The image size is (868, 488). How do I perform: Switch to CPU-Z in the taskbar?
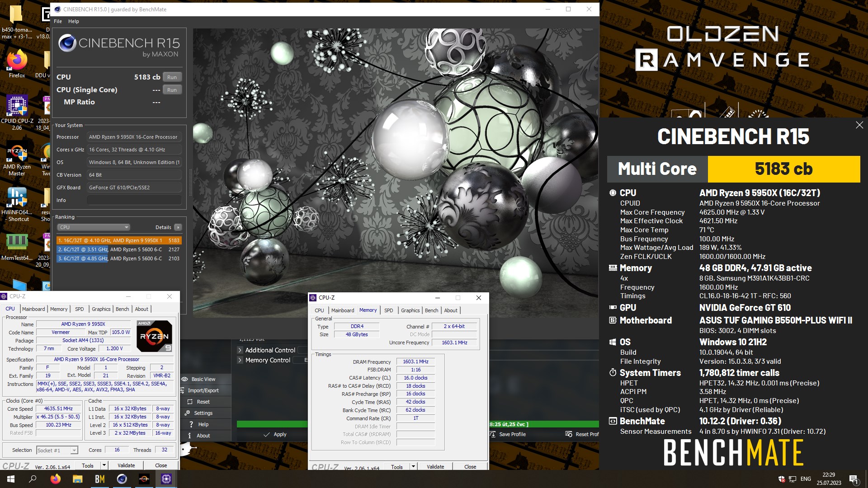click(x=166, y=479)
